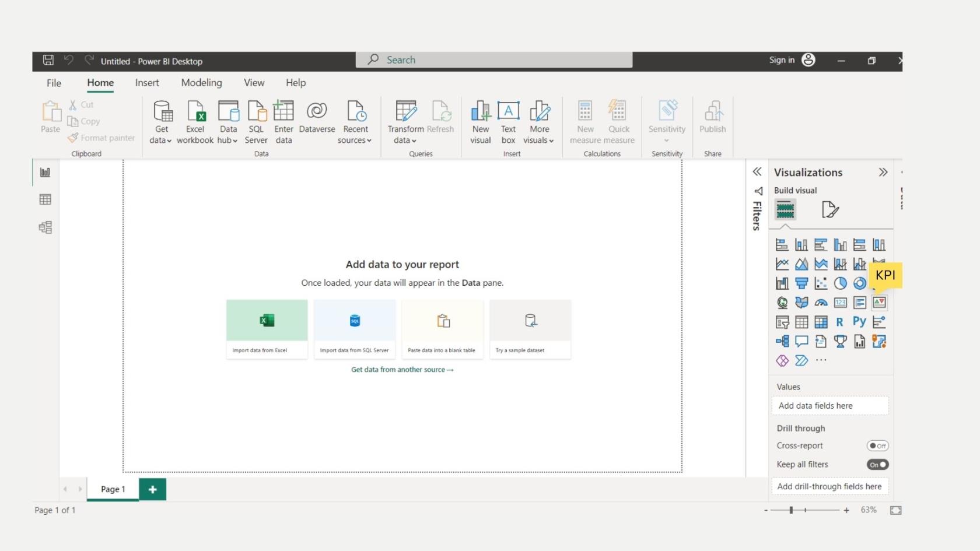Switch to the Modeling ribbon tab

click(x=201, y=83)
